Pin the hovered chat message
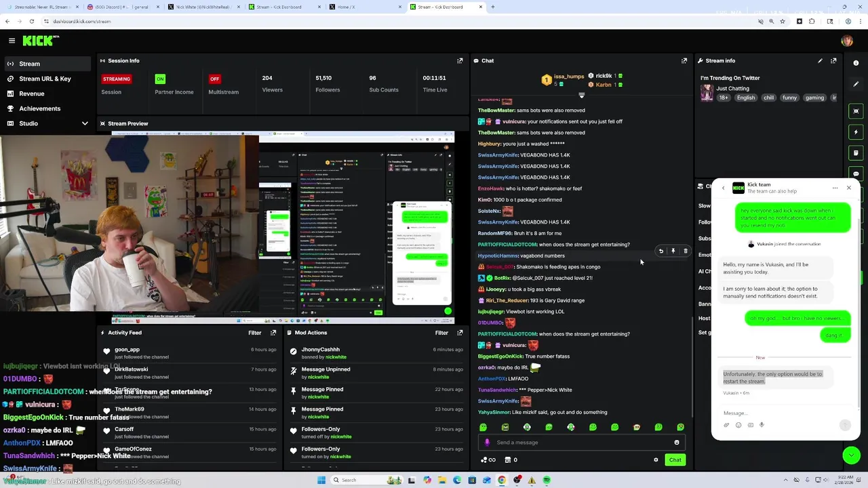The width and height of the screenshot is (868, 488). (673, 251)
